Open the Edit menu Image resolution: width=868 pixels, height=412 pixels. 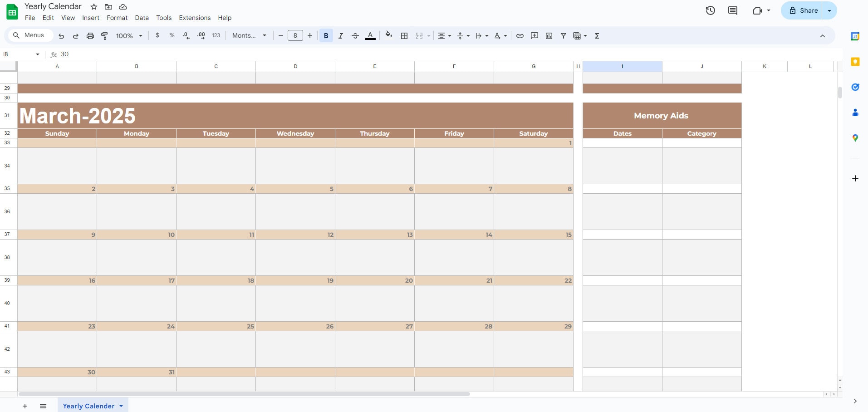coord(48,18)
